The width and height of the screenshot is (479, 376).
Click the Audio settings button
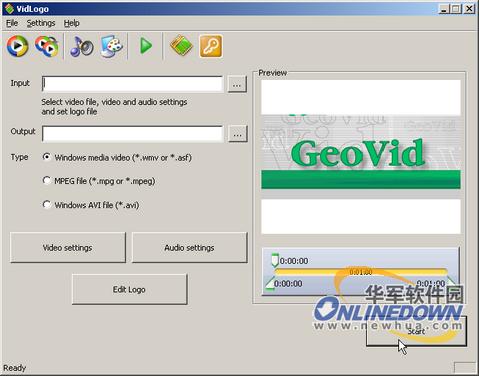(x=190, y=248)
